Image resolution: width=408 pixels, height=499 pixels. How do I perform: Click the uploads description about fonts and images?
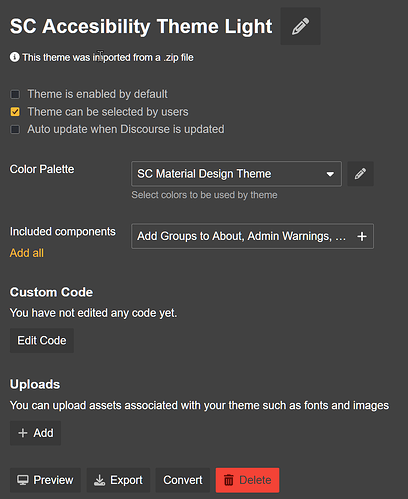point(199,405)
